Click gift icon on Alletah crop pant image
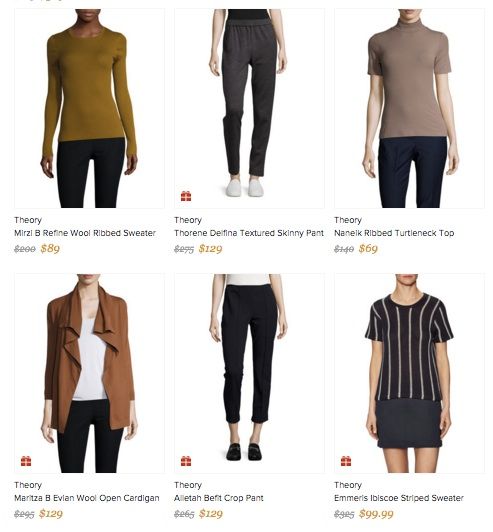This screenshot has height=532, width=493. (x=186, y=461)
